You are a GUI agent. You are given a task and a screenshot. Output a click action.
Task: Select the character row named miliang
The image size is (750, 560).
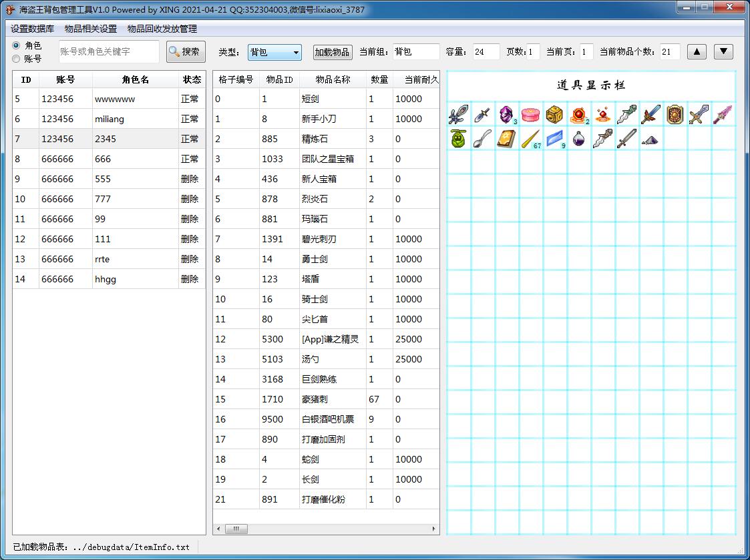coord(109,119)
